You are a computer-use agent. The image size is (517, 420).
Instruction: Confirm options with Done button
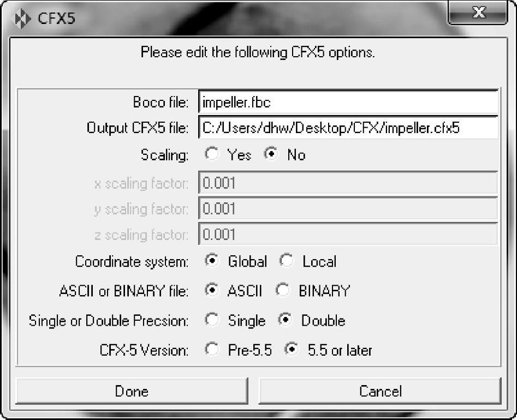(132, 391)
